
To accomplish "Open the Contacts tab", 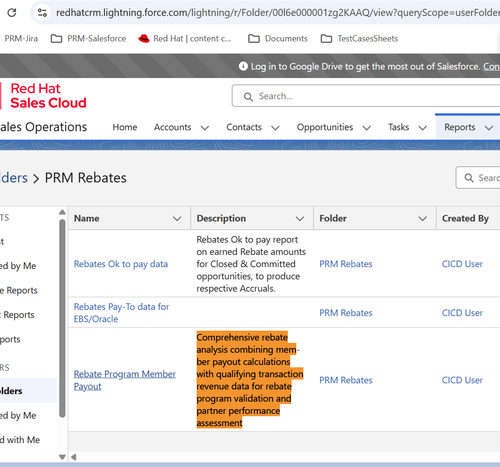I will pyautogui.click(x=244, y=127).
